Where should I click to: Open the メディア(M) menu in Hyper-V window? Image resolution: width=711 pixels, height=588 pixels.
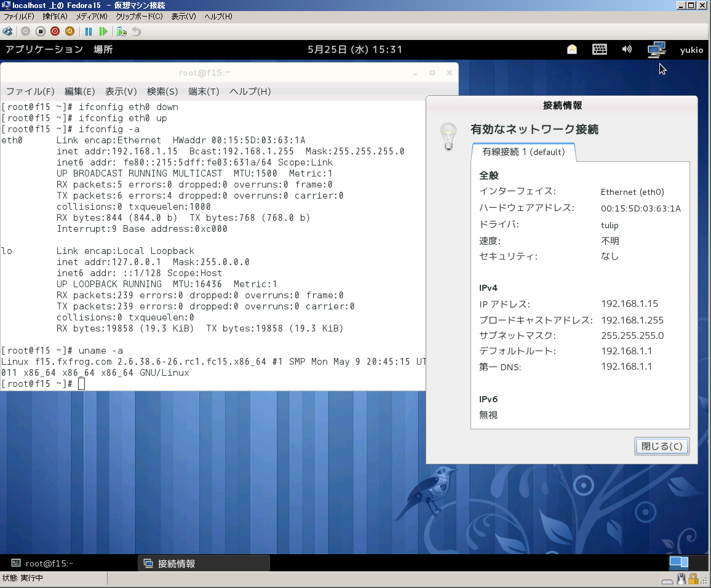coord(91,16)
